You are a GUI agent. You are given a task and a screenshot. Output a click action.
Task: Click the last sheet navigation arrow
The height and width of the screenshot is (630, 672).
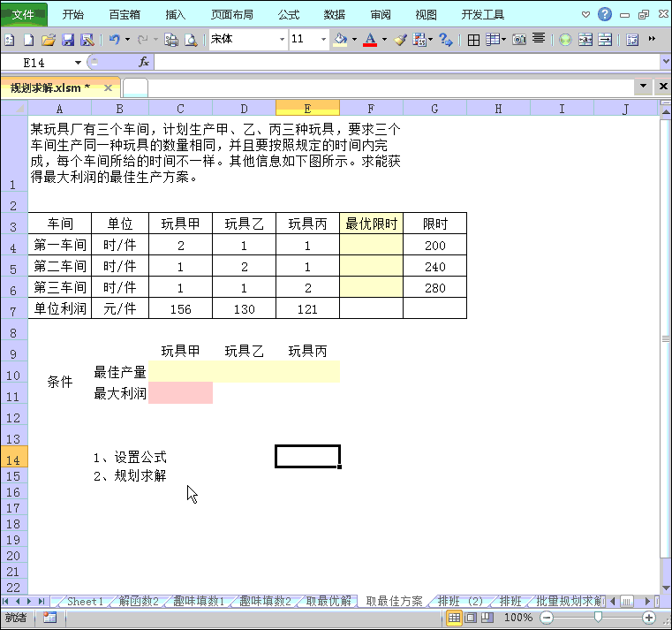42,601
